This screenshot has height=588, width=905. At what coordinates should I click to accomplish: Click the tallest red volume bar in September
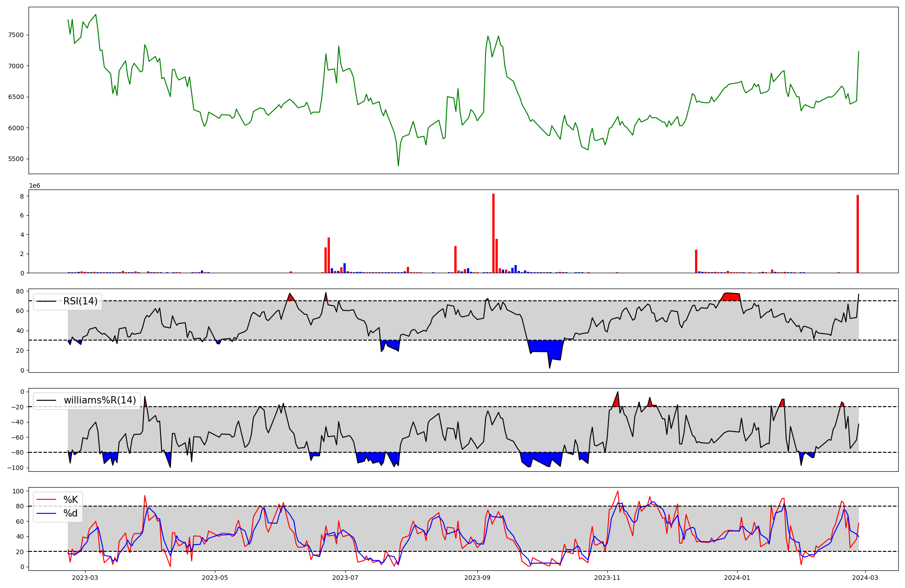coord(493,233)
